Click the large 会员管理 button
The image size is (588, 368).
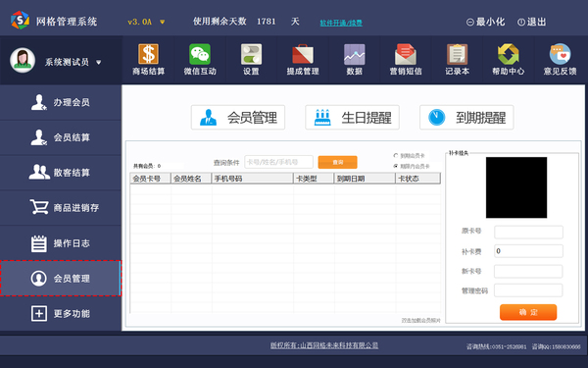(238, 118)
